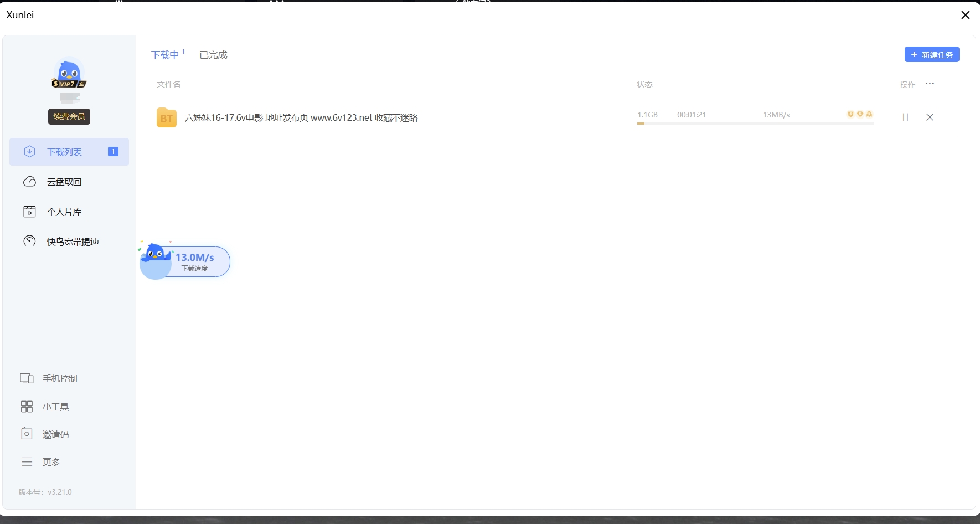The image size is (980, 524).
Task: Click the 状态 column header
Action: pos(644,84)
